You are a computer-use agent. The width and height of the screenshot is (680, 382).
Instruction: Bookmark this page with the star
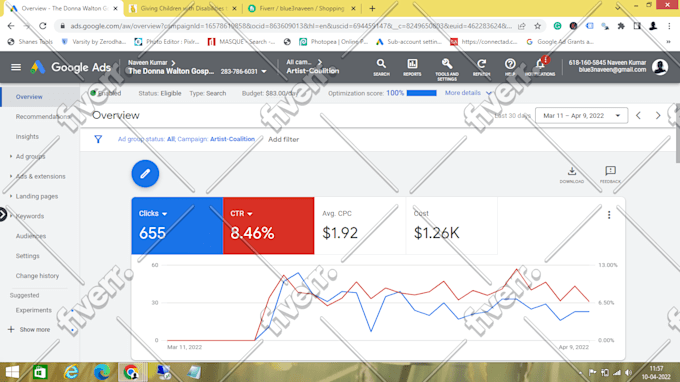(538, 26)
